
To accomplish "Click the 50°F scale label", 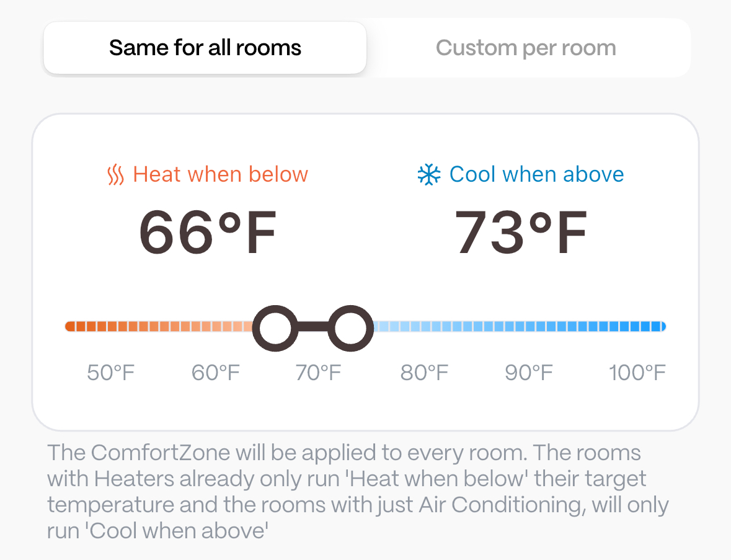I will point(111,373).
